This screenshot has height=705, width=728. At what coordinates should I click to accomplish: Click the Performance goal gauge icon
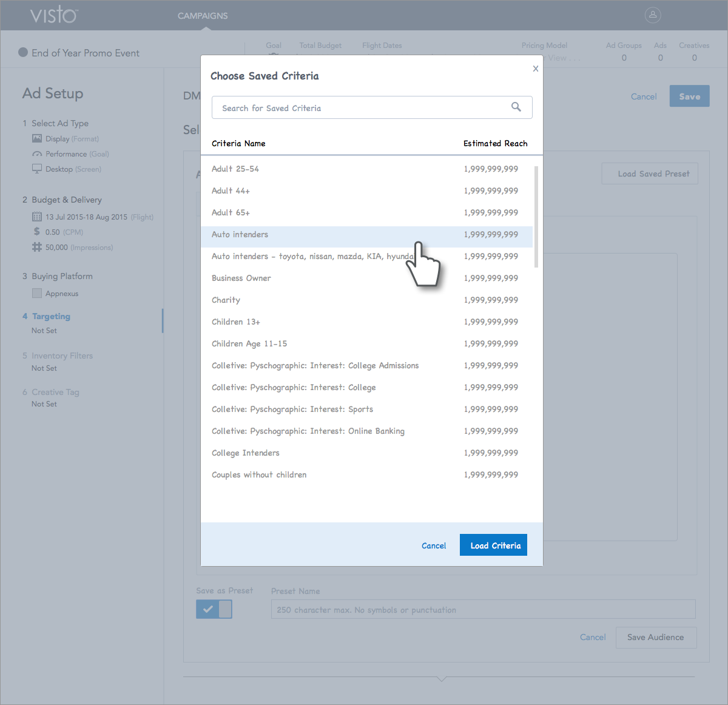tap(37, 154)
